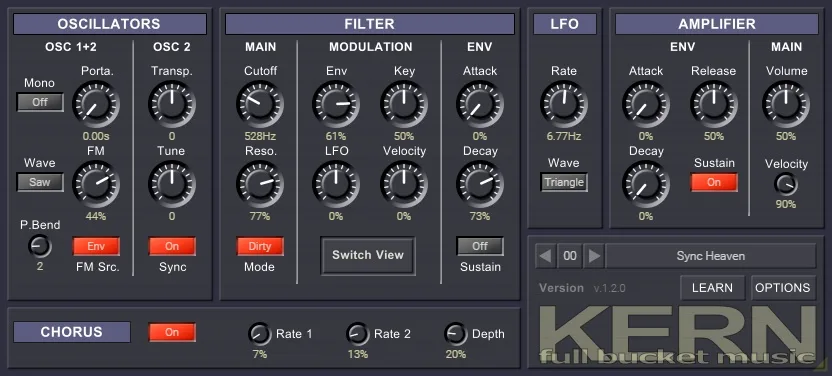
Task: Click the amplifier main Volume knob
Action: click(786, 104)
